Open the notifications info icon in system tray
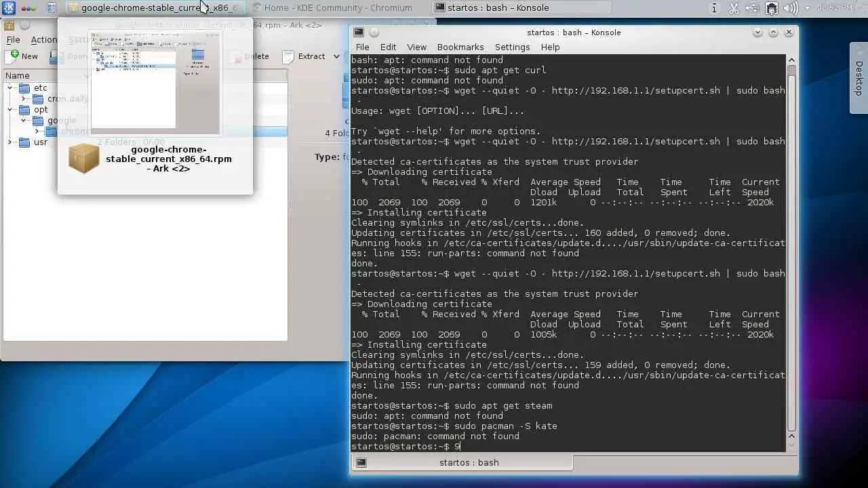Screen dimensions: 868x488 [x=714, y=8]
